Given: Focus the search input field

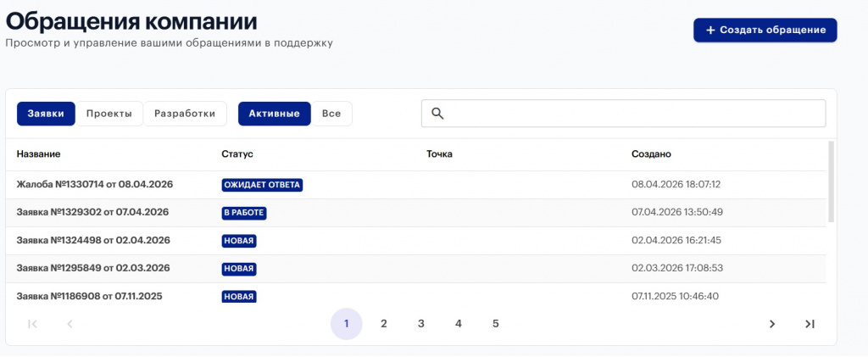Looking at the screenshot, I should [623, 114].
